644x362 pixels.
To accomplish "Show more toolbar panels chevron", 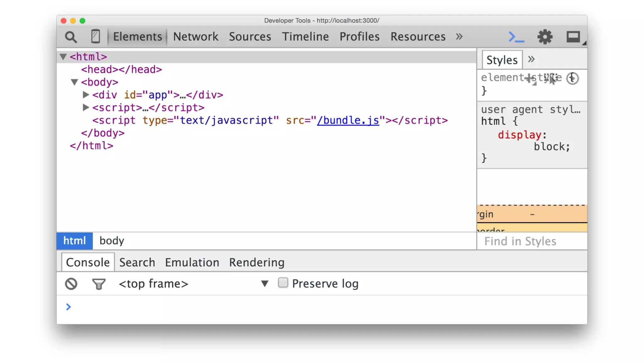I will click(459, 36).
